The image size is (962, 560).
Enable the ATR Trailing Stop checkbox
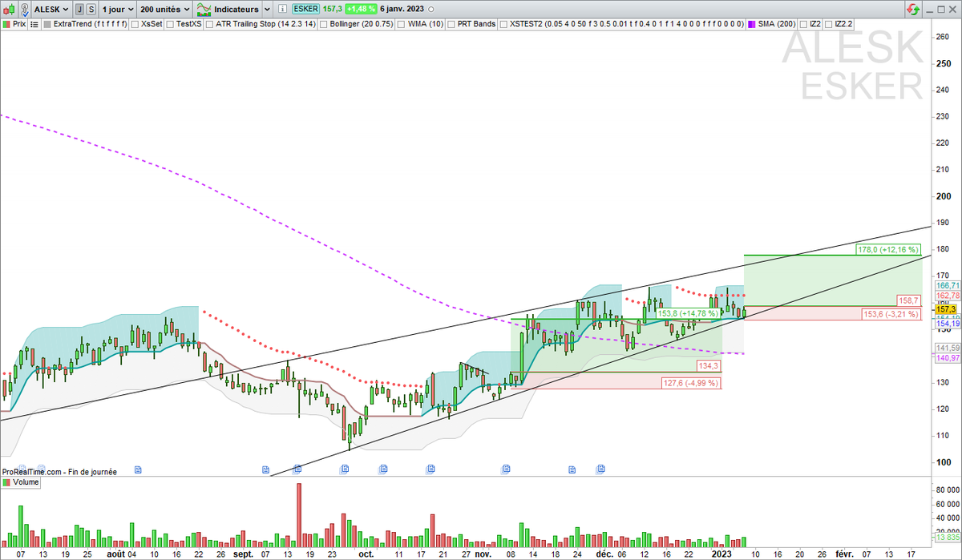[209, 24]
